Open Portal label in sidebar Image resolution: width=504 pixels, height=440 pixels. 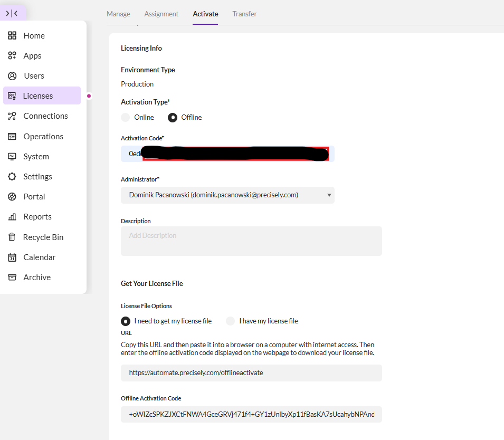click(x=34, y=197)
